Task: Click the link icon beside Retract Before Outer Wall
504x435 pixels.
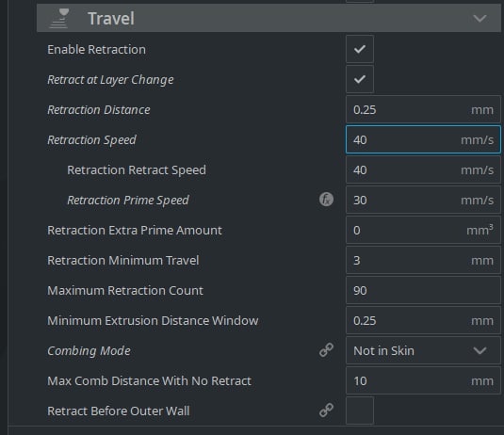Action: (326, 411)
